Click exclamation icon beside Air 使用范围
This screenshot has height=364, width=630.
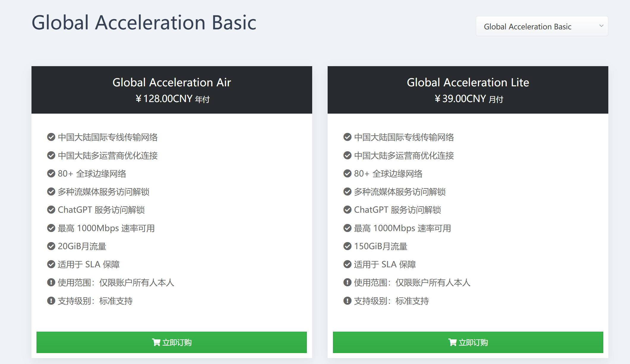(51, 282)
